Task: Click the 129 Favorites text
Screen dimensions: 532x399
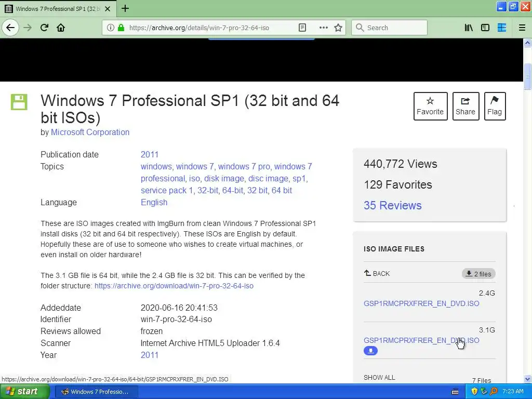Action: pyautogui.click(x=397, y=184)
